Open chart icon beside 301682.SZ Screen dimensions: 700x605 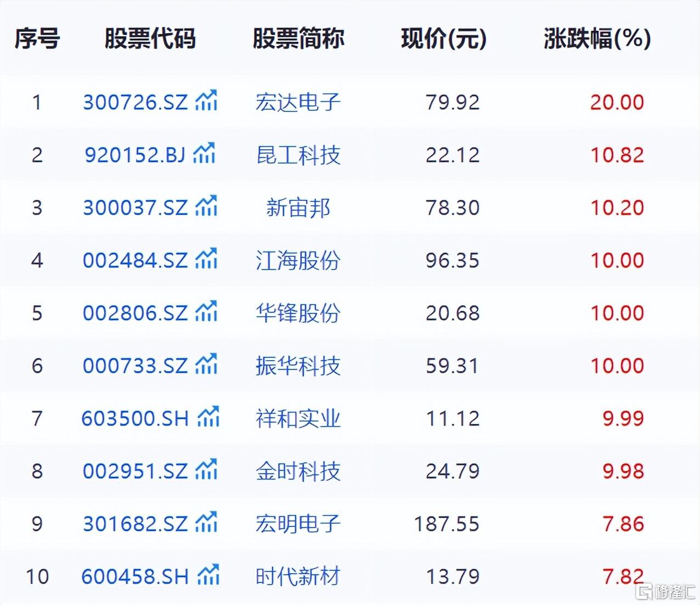coord(207,522)
